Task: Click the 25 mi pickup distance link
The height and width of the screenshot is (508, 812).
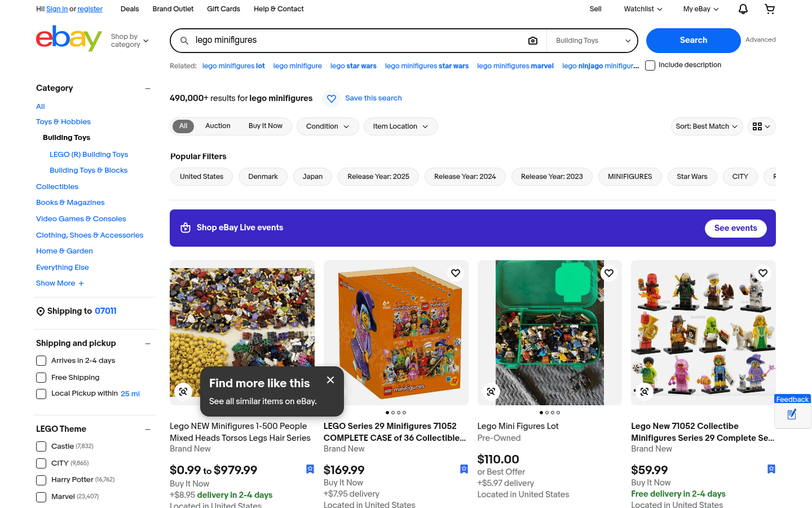Action: pyautogui.click(x=130, y=394)
